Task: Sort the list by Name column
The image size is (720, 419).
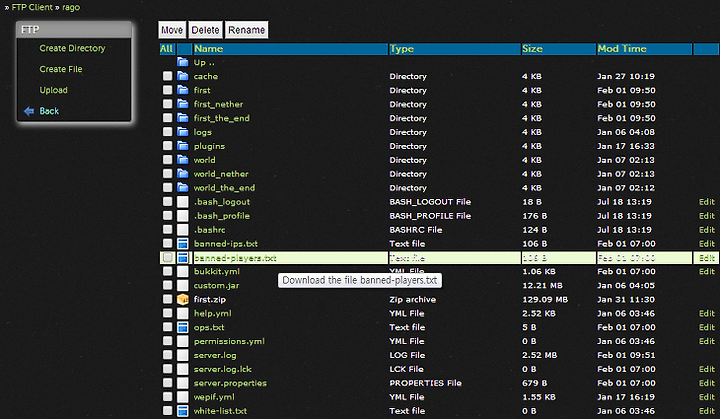Action: (208, 49)
